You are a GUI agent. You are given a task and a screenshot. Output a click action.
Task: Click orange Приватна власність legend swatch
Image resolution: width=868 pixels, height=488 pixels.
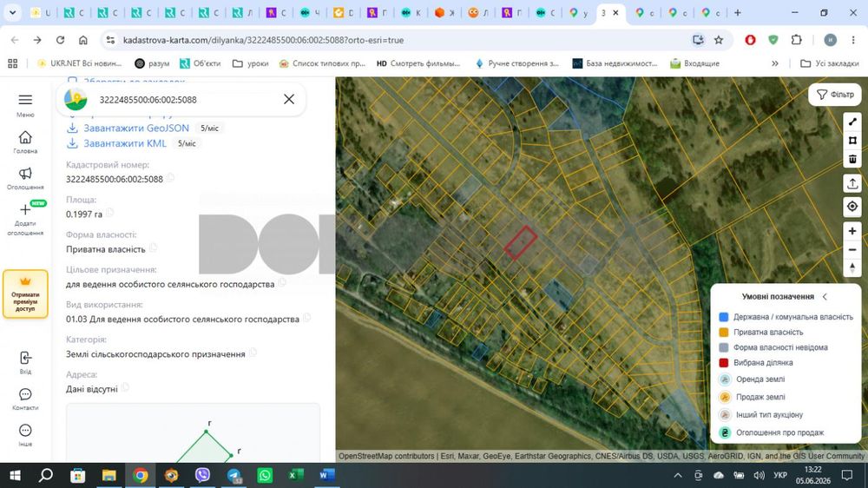tap(724, 333)
